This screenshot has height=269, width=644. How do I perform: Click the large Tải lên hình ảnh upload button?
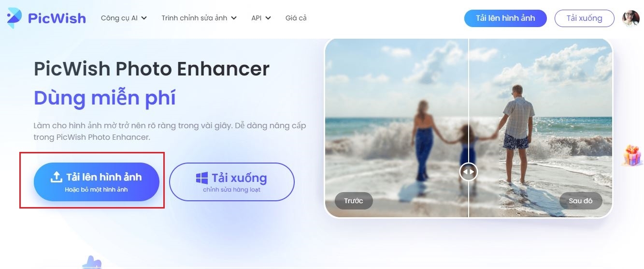coord(97,181)
